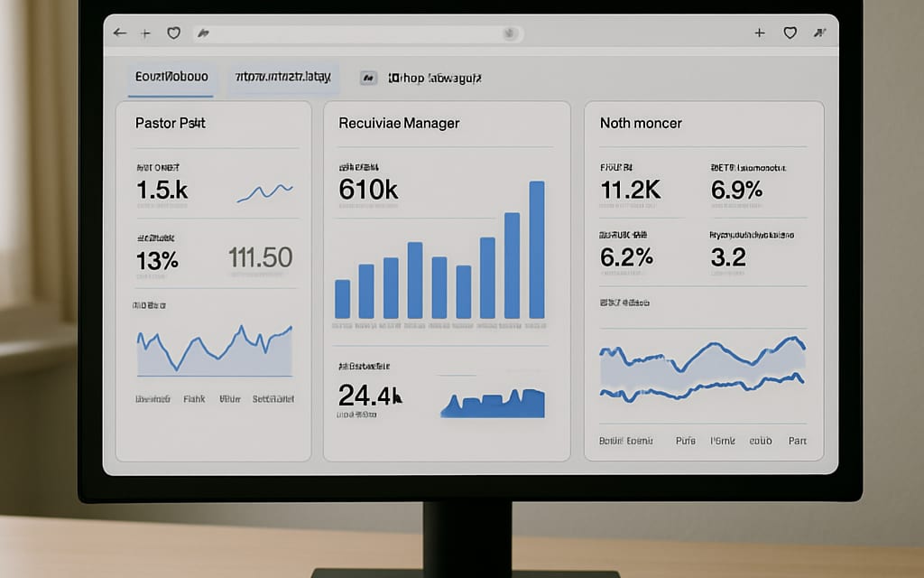The width and height of the screenshot is (924, 578).
Task: Click the address bar field
Action: click(x=358, y=33)
